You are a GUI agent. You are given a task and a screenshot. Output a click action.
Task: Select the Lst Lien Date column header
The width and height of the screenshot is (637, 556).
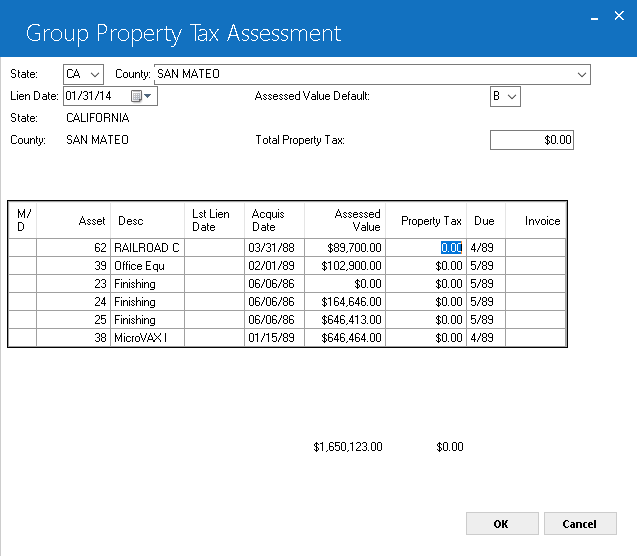214,220
